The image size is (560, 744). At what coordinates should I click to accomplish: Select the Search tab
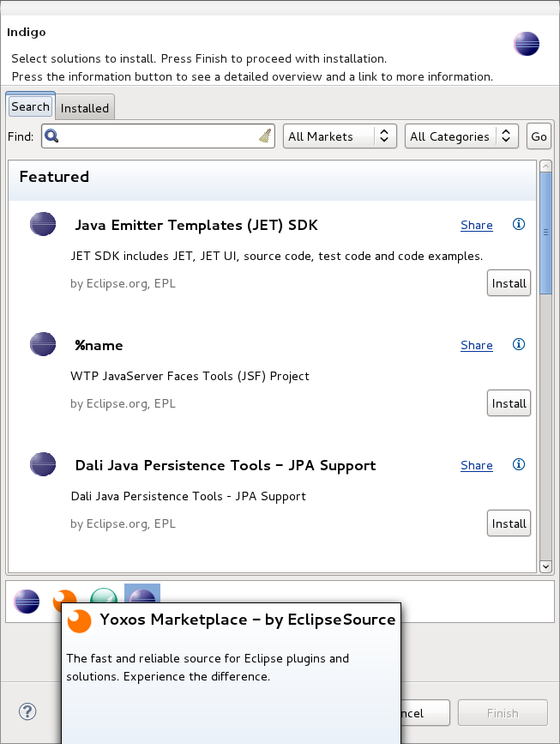click(x=30, y=106)
